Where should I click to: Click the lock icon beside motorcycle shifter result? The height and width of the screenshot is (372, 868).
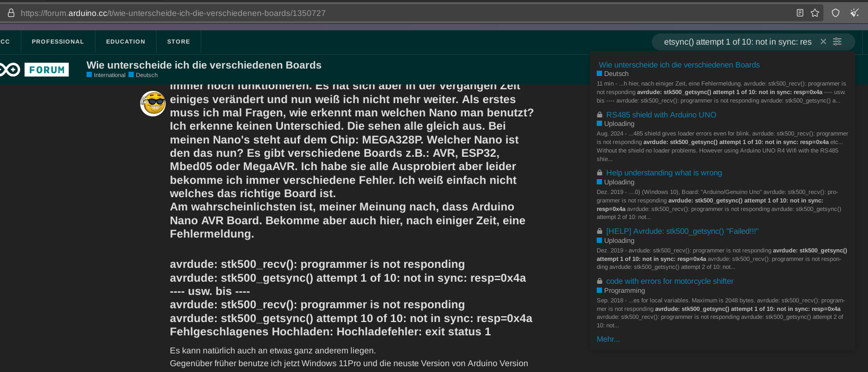pos(600,281)
